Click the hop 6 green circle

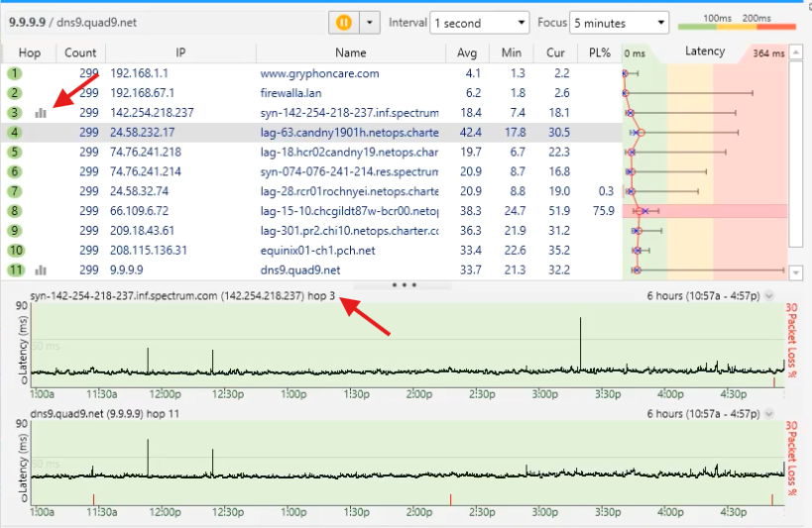[15, 171]
